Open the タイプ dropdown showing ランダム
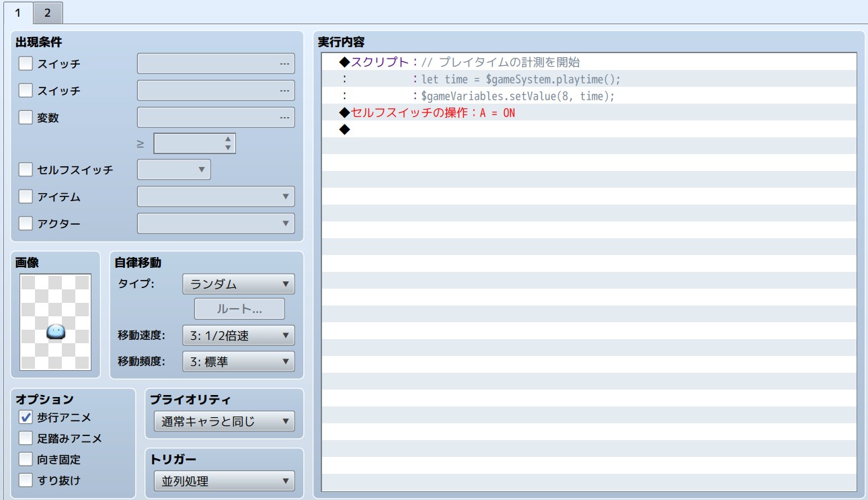 tap(238, 284)
